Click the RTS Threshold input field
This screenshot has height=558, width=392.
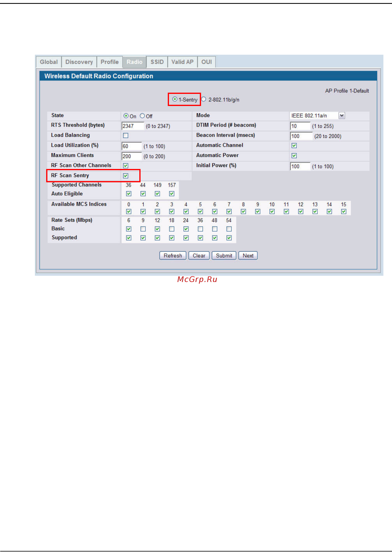click(x=133, y=126)
